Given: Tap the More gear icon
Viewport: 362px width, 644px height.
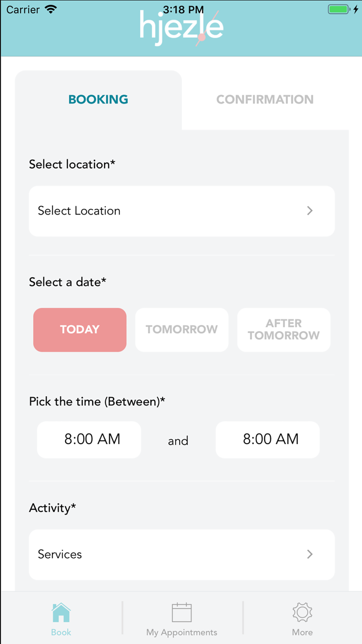Looking at the screenshot, I should pyautogui.click(x=302, y=612).
